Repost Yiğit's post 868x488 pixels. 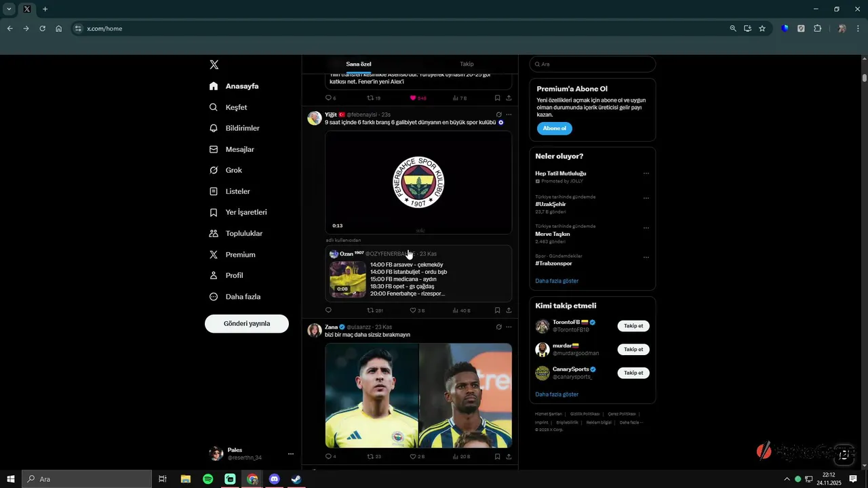375,310
